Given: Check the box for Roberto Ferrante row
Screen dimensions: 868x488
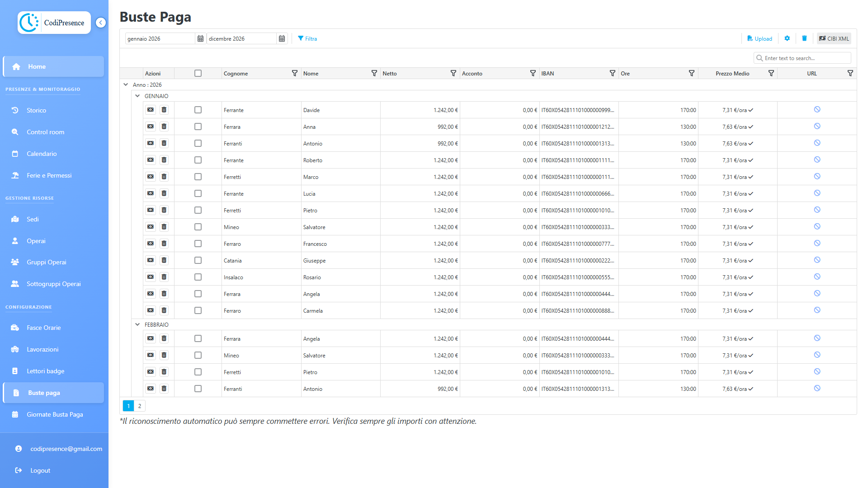Looking at the screenshot, I should [198, 160].
